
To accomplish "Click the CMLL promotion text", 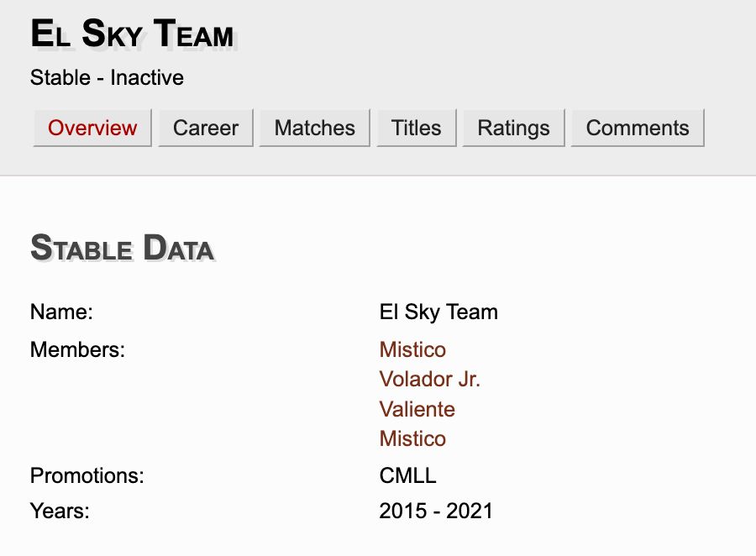I will [407, 475].
